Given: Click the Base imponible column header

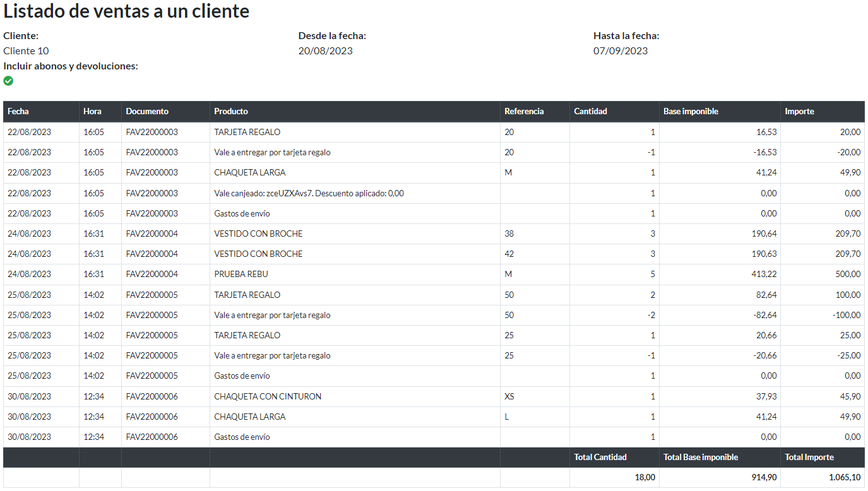Looking at the screenshot, I should 691,111.
